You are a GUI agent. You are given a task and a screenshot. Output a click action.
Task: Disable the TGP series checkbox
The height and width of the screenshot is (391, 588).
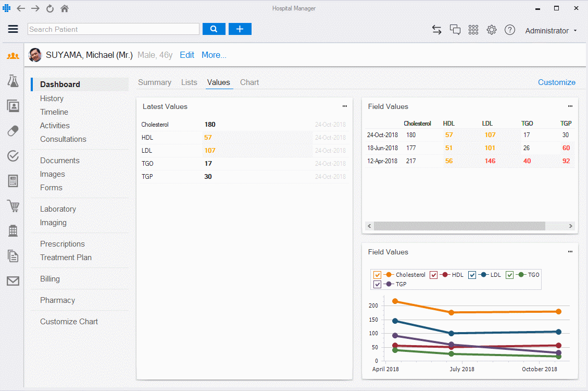pyautogui.click(x=378, y=284)
